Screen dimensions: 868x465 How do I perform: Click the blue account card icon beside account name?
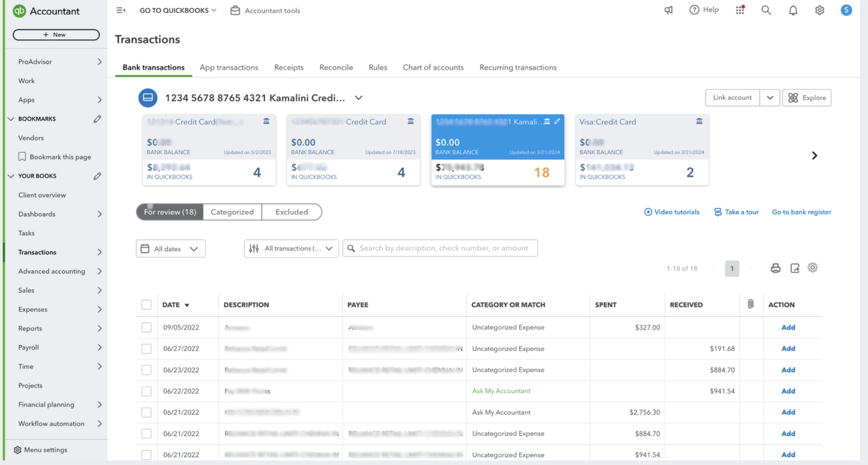(x=148, y=97)
